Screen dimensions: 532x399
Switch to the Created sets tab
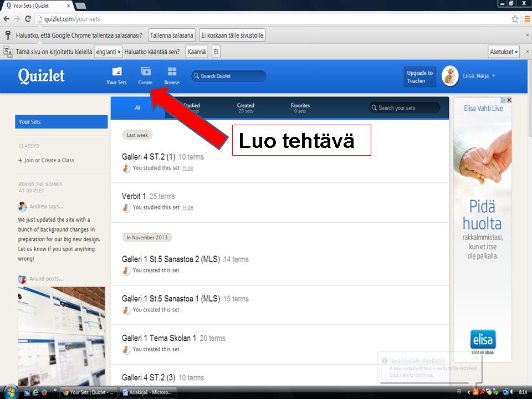tap(245, 108)
